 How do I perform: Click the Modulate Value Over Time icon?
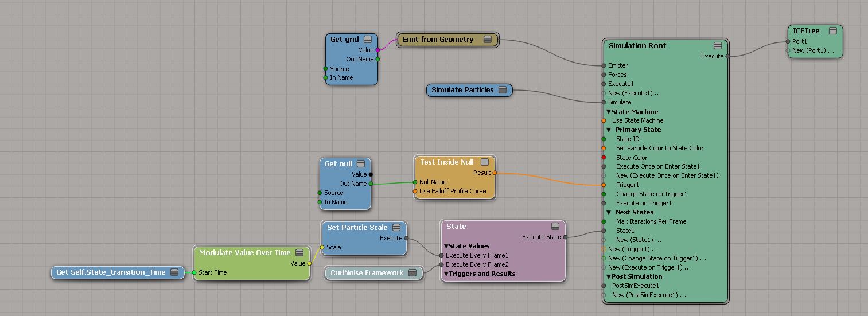pyautogui.click(x=299, y=253)
